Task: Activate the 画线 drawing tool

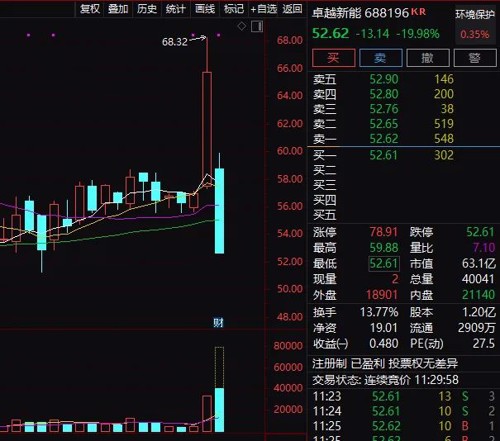Action: (x=205, y=9)
